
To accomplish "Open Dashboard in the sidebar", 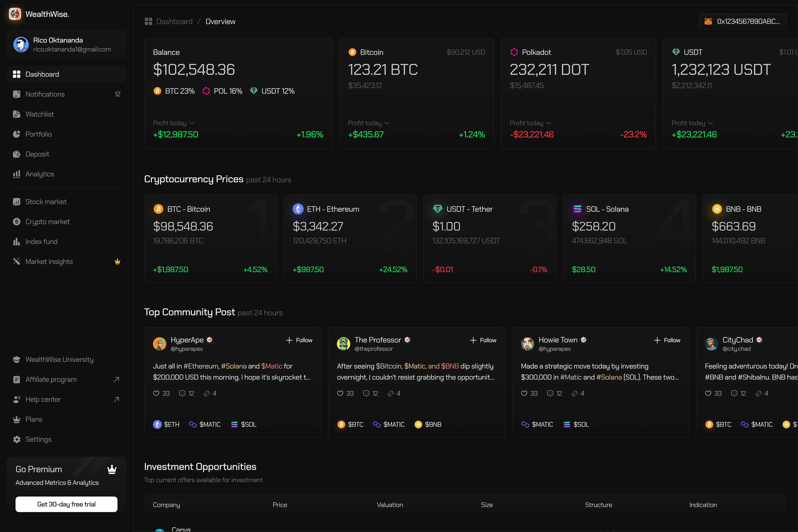I will 66,74.
